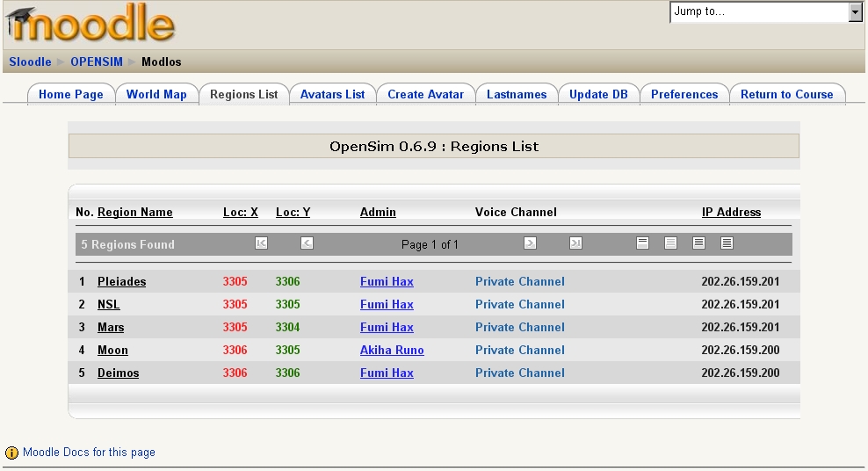Viewport: 868px width, 471px height.
Task: Click the next page arrow icon
Action: (530, 243)
